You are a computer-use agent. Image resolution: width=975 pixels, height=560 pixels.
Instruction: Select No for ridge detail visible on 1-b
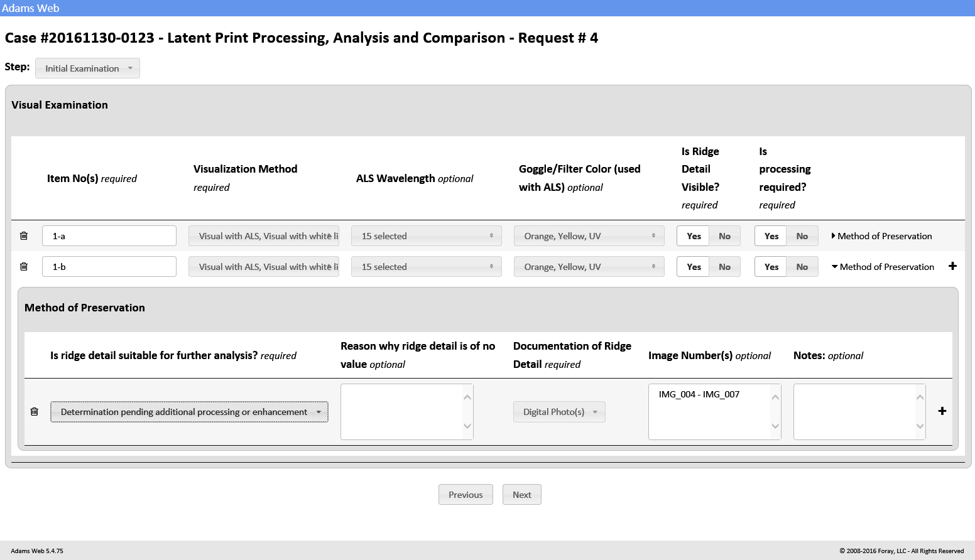tap(724, 267)
